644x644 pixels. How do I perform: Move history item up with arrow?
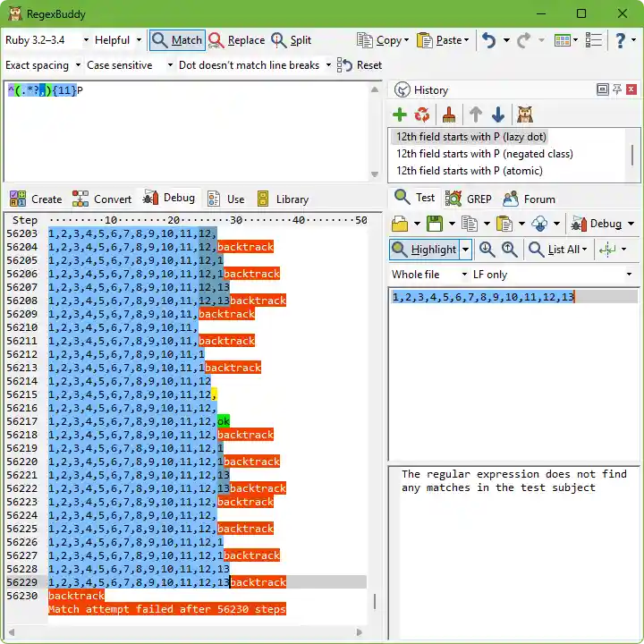pos(476,114)
